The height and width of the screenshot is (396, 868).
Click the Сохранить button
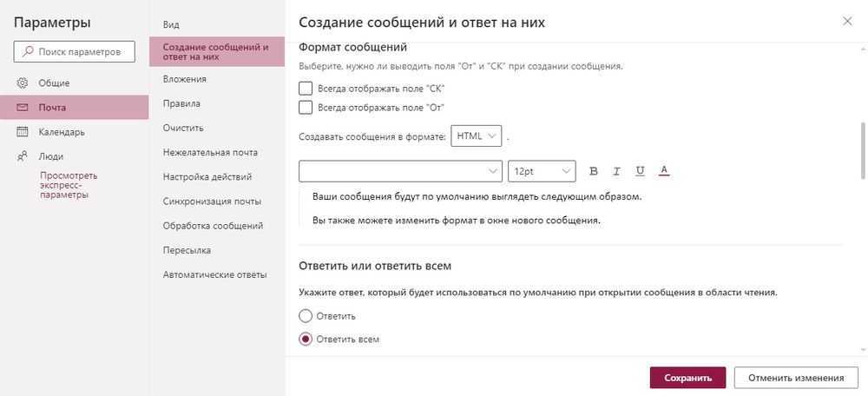tap(687, 378)
